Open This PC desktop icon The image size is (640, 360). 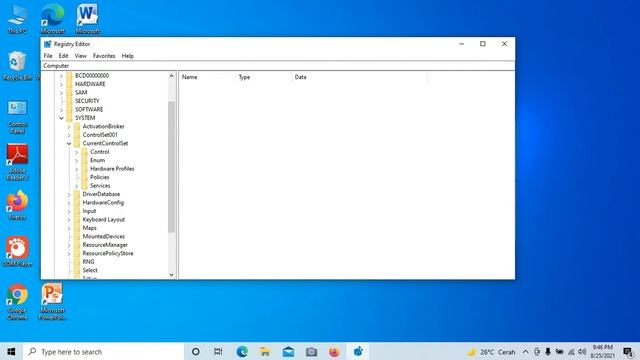click(x=17, y=19)
